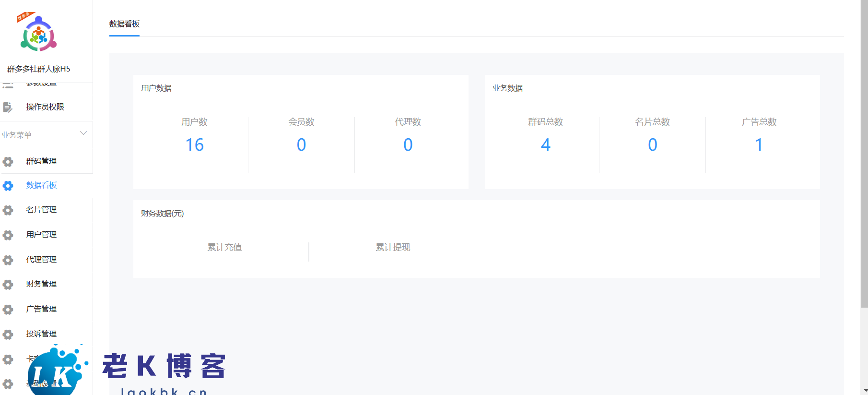Click the gear icon next to 广告管理
The image size is (868, 395).
point(8,310)
